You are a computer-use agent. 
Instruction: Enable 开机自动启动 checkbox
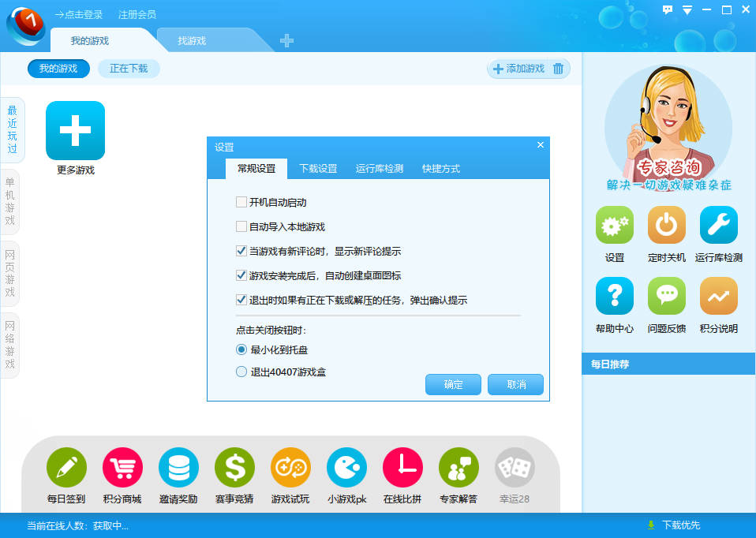click(241, 202)
